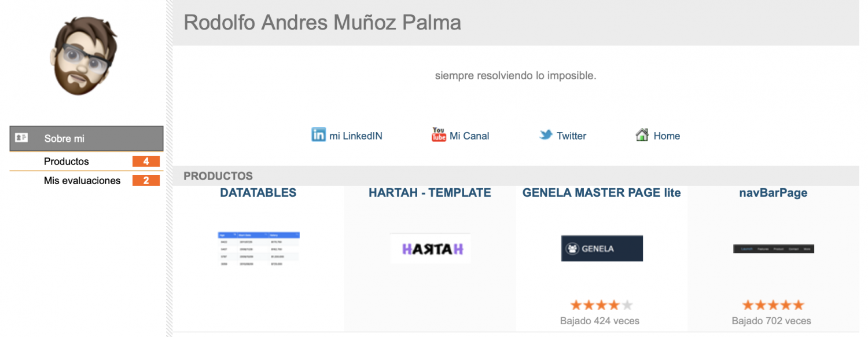Viewport: 868px width, 337px height.
Task: Click the ID card icon beside Sobre mi
Action: [x=21, y=138]
